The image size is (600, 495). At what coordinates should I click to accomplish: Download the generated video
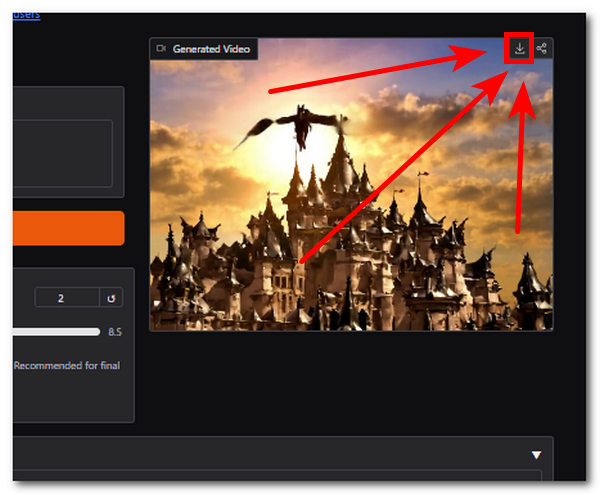coord(519,49)
